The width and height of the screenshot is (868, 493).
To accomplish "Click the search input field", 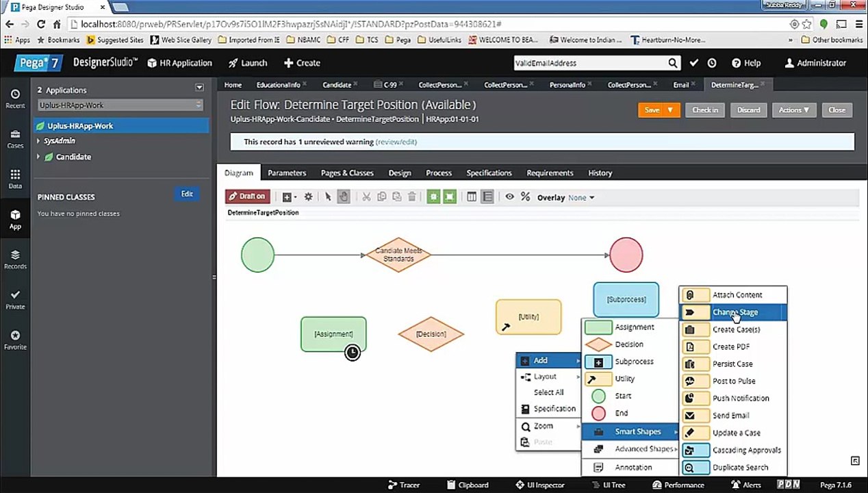I will (590, 63).
